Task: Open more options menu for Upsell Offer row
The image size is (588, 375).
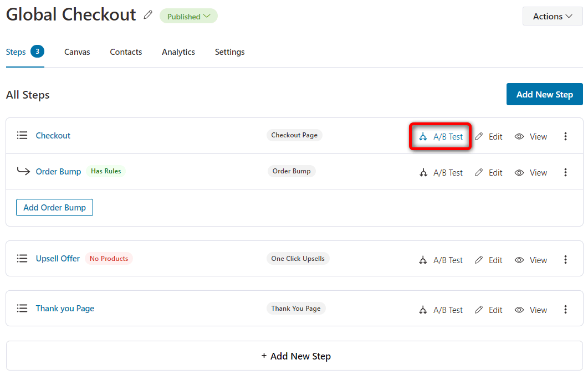Action: click(x=565, y=260)
